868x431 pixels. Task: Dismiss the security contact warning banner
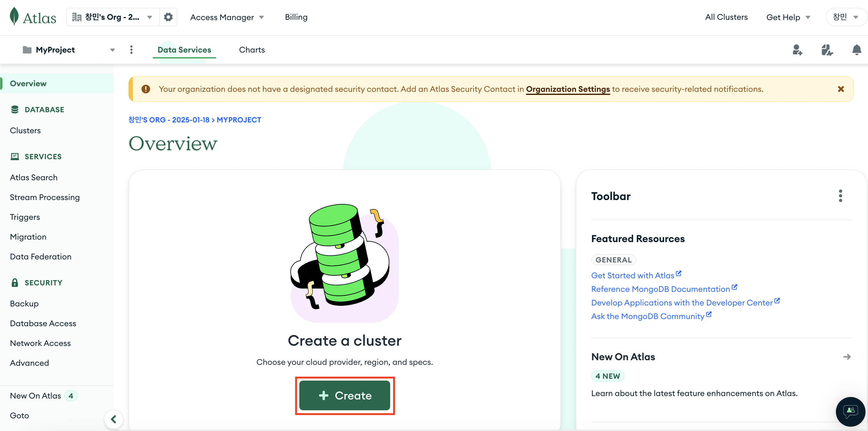[x=841, y=89]
